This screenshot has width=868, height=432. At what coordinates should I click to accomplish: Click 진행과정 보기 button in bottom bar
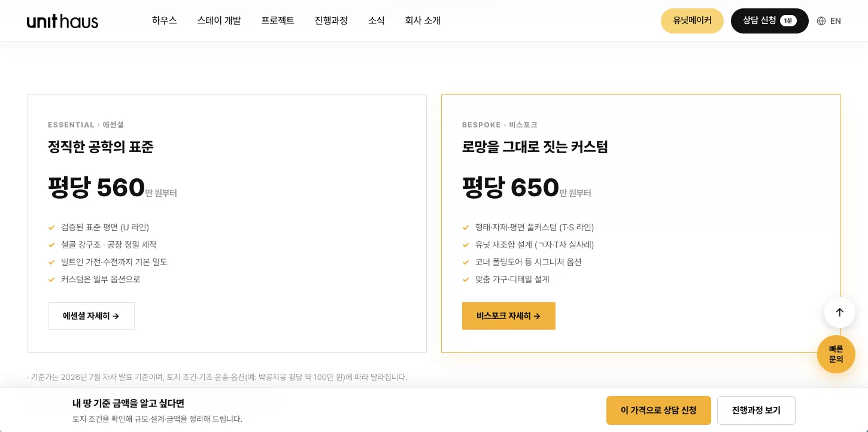coord(756,410)
